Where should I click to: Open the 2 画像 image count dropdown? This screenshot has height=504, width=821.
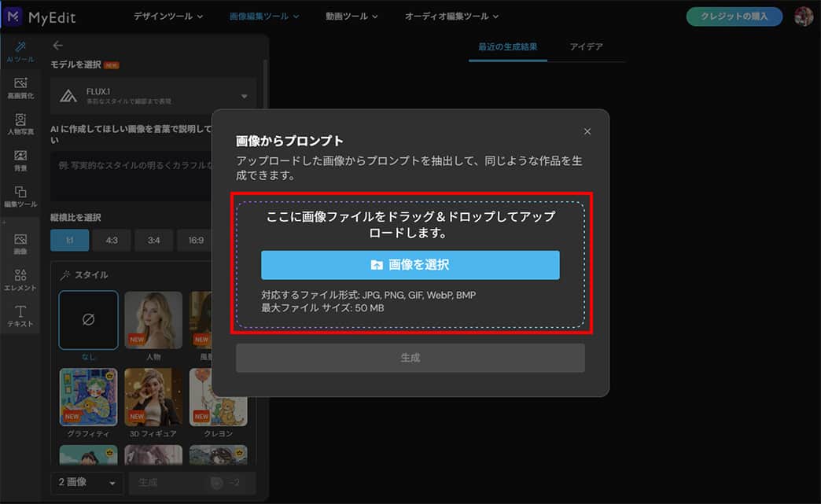(x=87, y=483)
